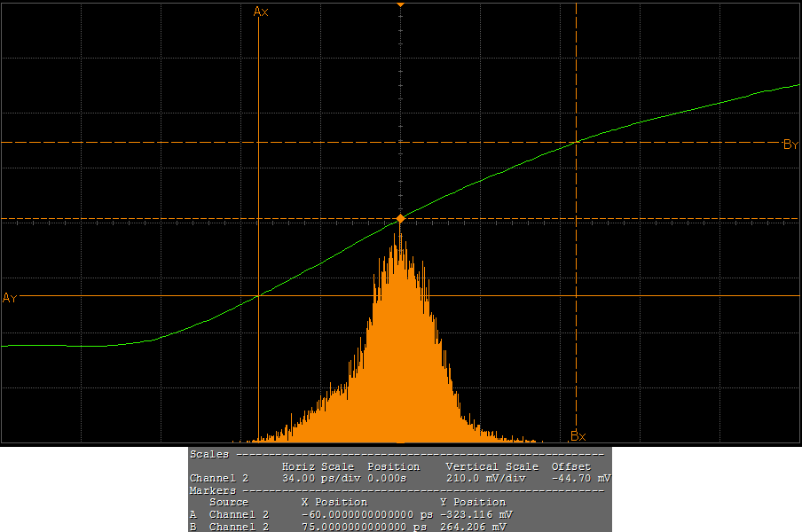
Task: Click the Ax marker label
Action: pos(261,12)
